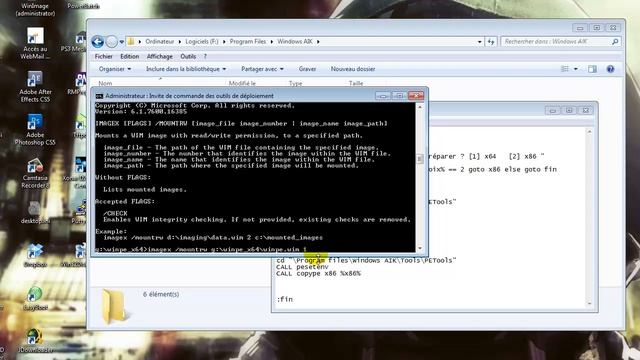Open the Partager avec dropdown
Image resolution: width=640 pixels, height=360 pixels.
262,69
